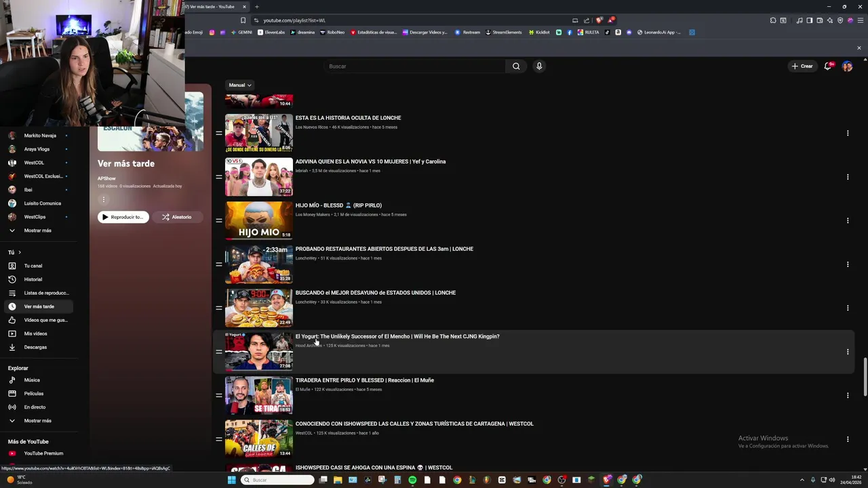Expand 'Mostrar más' under Explorar
This screenshot has height=488, width=868.
[x=38, y=421]
